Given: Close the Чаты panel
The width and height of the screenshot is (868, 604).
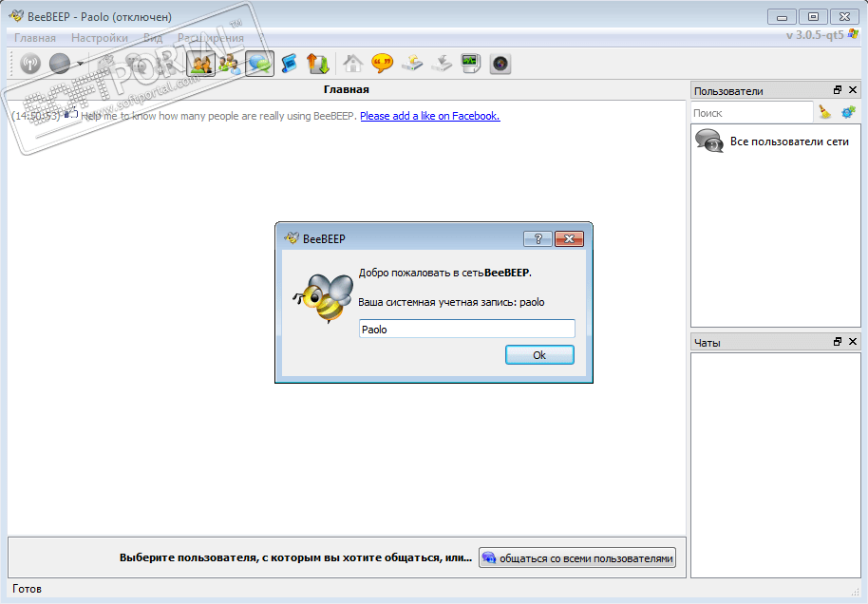Looking at the screenshot, I should 853,342.
